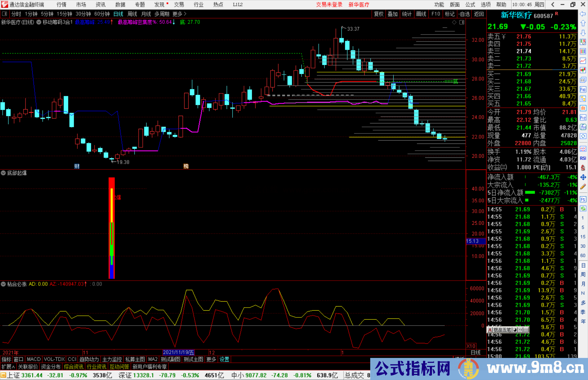Image resolution: width=588 pixels, height=380 pixels.
Task: Click the candlestick chart sidebar icon
Action: click(x=583, y=70)
